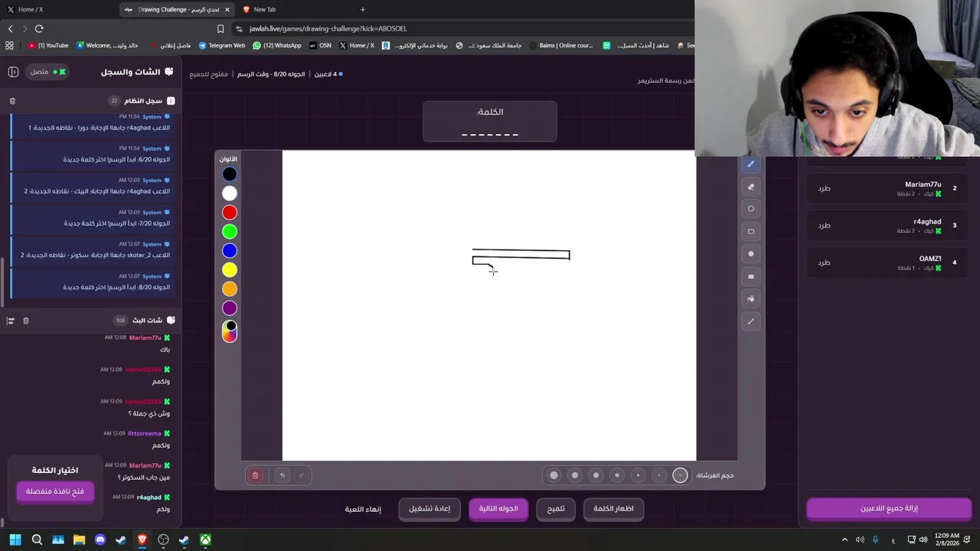Open the Telegram Web bookmark
The height and width of the screenshot is (551, 980).
222,45
